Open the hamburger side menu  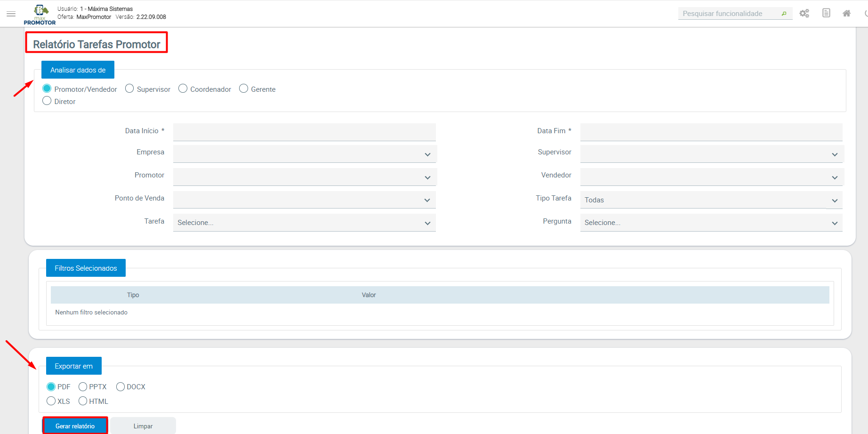coord(11,14)
